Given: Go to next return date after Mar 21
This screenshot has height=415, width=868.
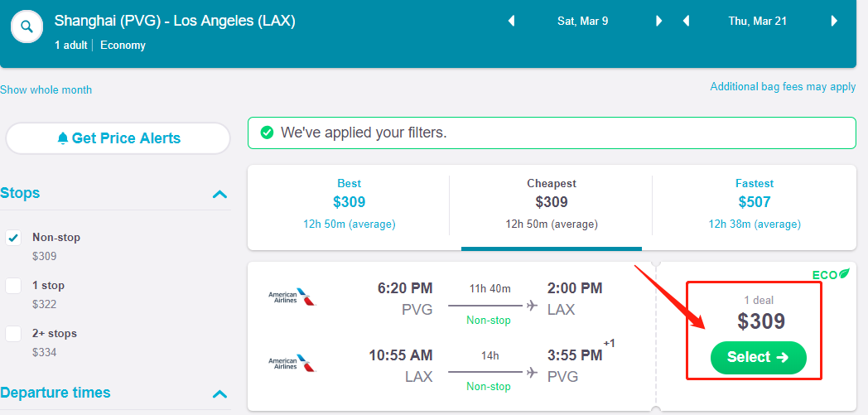Looking at the screenshot, I should pyautogui.click(x=834, y=21).
